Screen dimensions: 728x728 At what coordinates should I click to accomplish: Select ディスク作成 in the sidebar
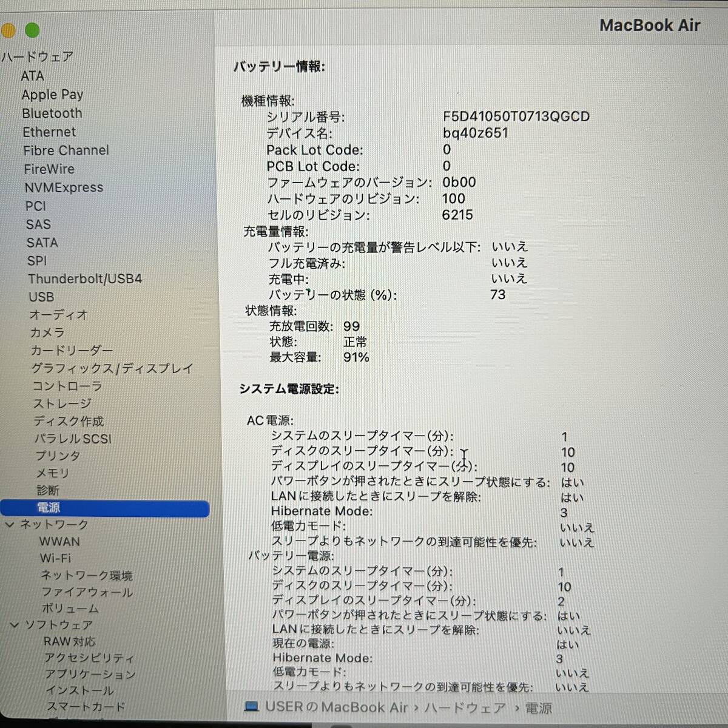(69, 421)
